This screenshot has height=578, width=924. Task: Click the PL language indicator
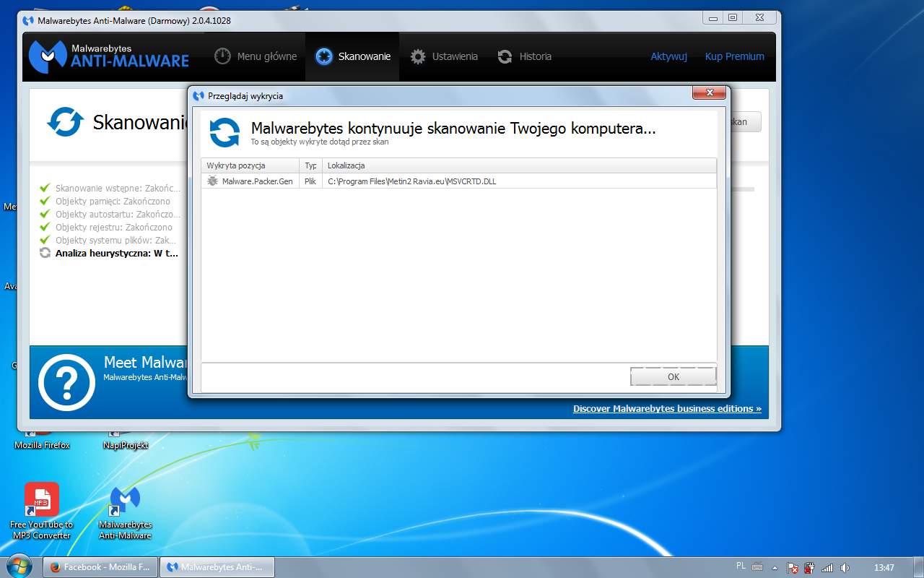click(741, 566)
